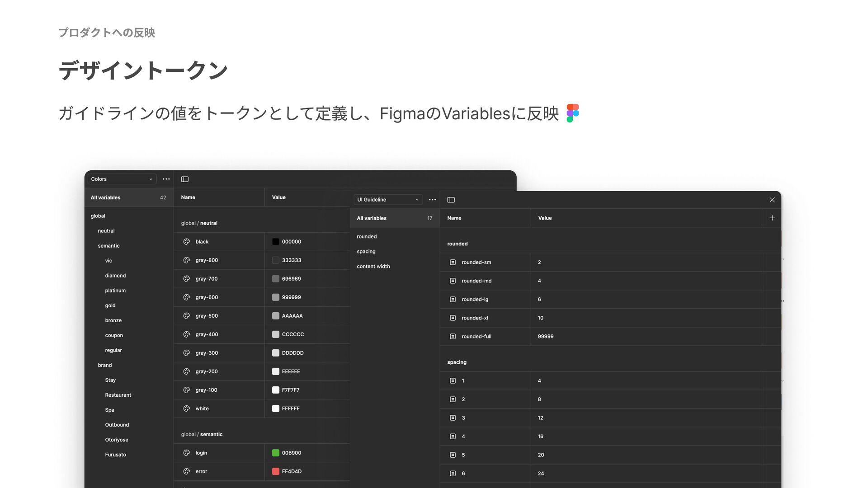Click number icon beside spacing variable 6
The image size is (868, 488).
click(x=453, y=473)
